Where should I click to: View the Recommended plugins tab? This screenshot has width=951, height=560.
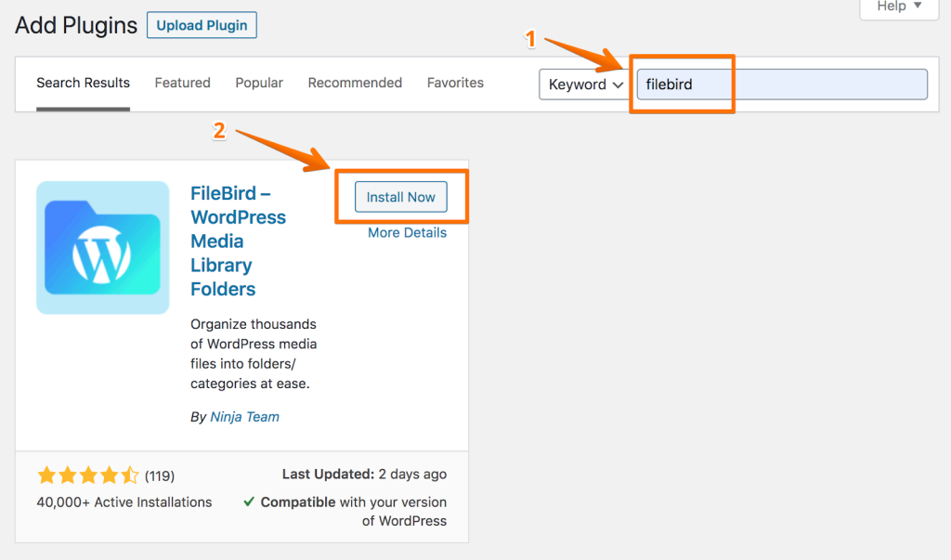(x=355, y=84)
